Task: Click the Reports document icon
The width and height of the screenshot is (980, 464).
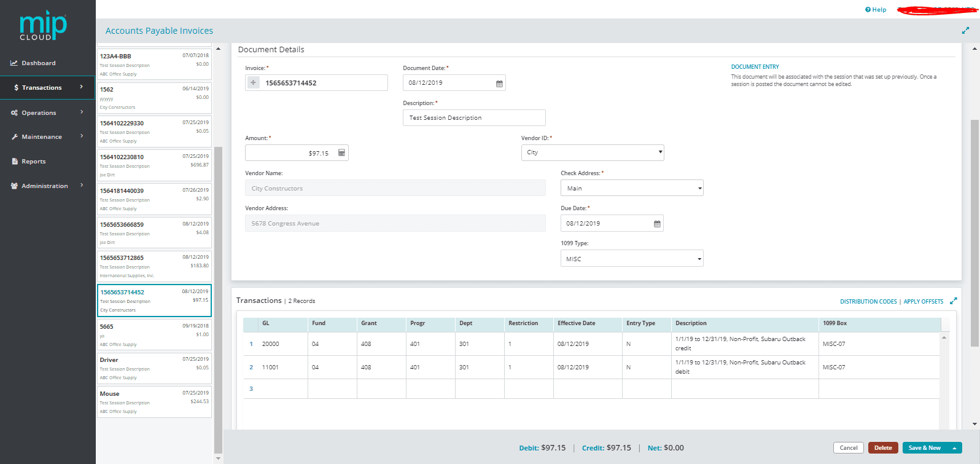Action: tap(15, 162)
